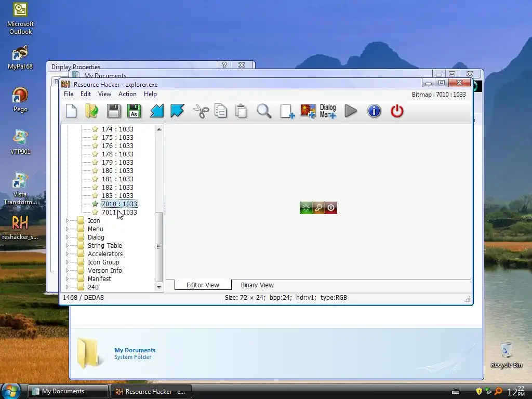
Task: Switch to My Documents taskbar button
Action: tap(68, 391)
